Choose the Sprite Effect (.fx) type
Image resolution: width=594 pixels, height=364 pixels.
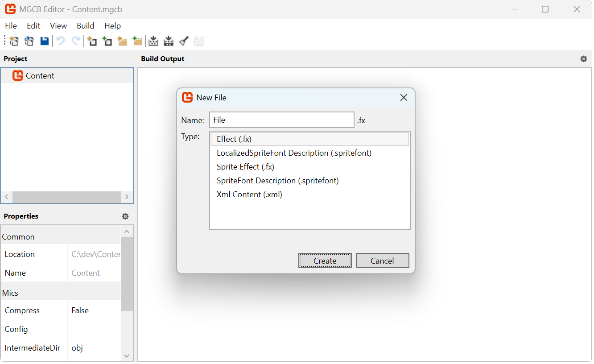coord(245,166)
